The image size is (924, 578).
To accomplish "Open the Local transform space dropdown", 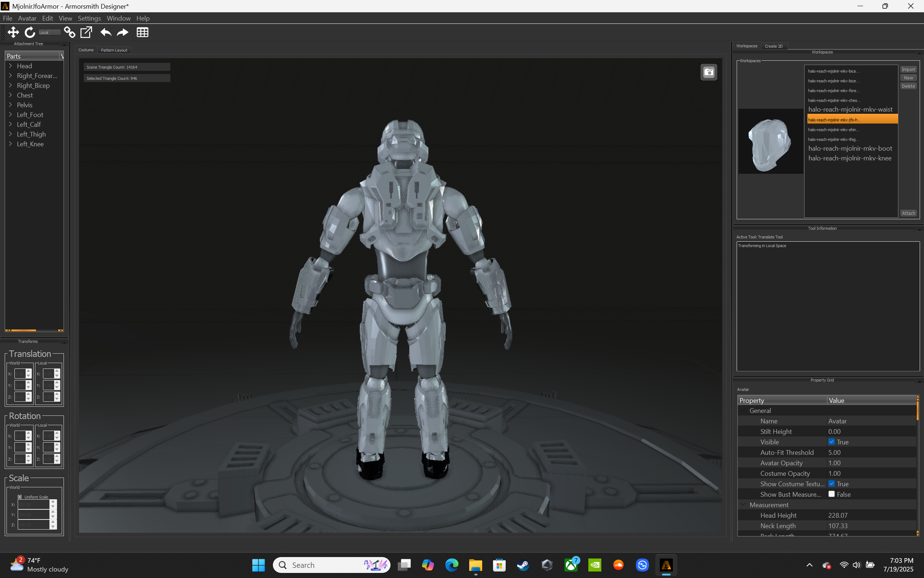I will pyautogui.click(x=50, y=33).
